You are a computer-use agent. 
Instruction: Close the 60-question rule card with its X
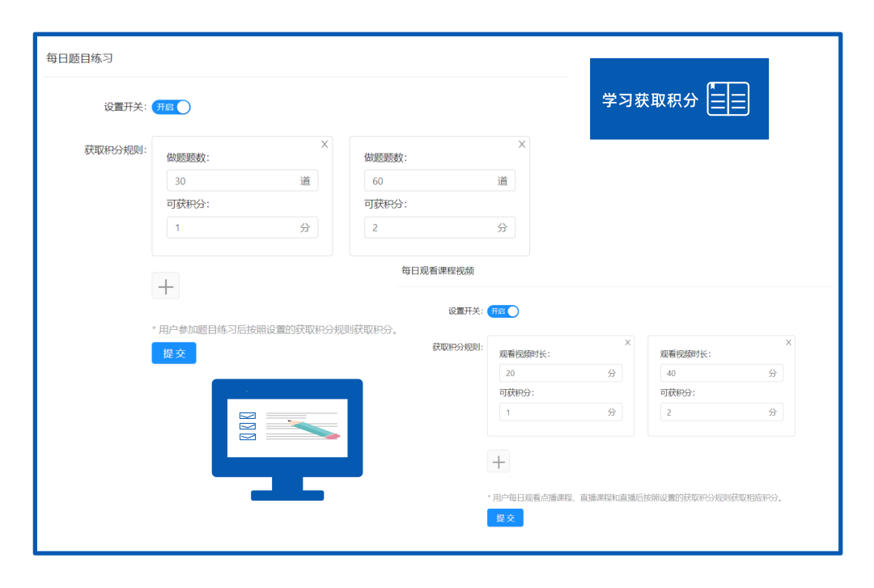[522, 144]
